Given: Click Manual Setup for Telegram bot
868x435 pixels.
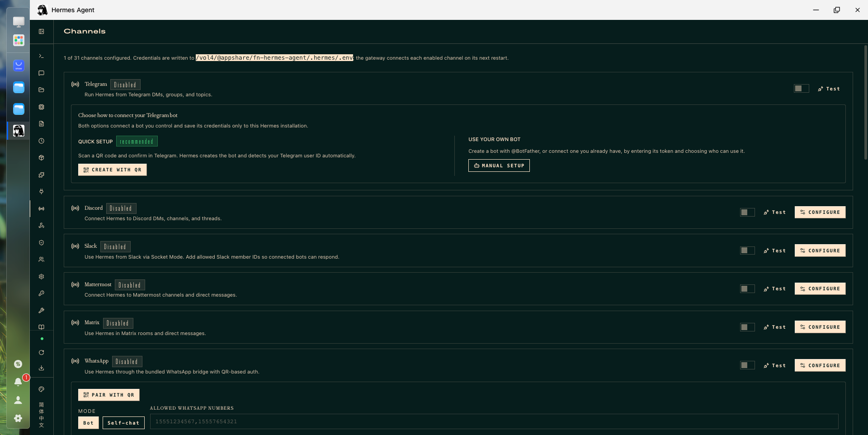Looking at the screenshot, I should click(499, 165).
